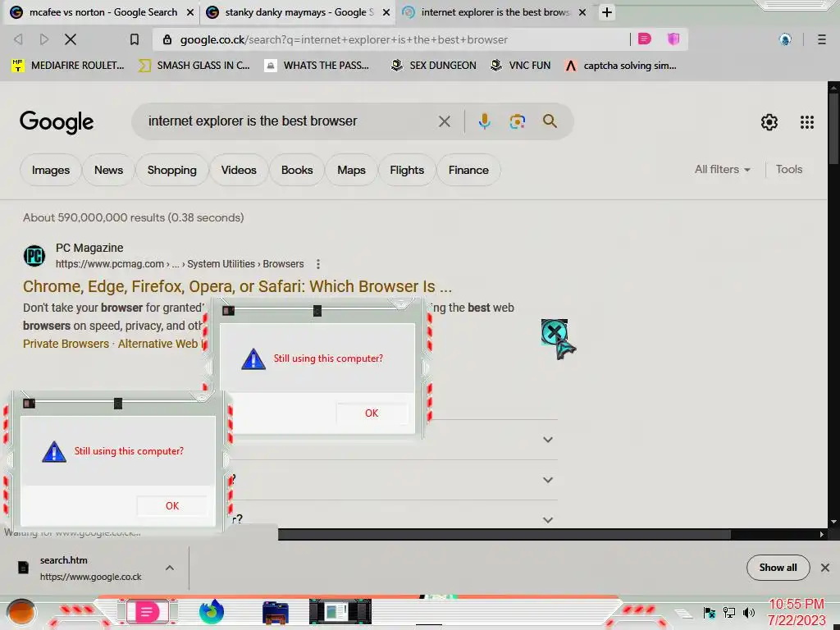
Task: Expand the All filters dropdown
Action: [722, 169]
